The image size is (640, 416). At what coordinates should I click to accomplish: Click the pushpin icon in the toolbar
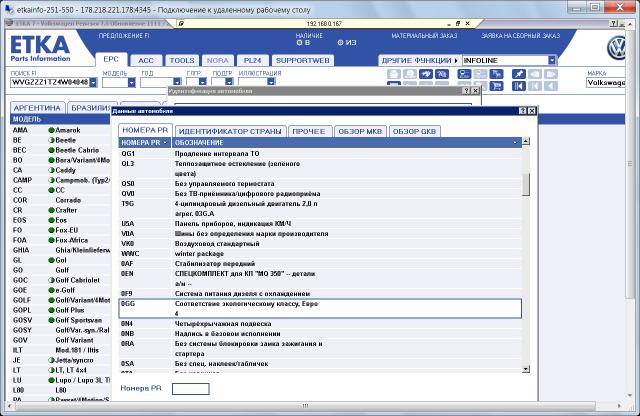pyautogui.click(x=519, y=74)
